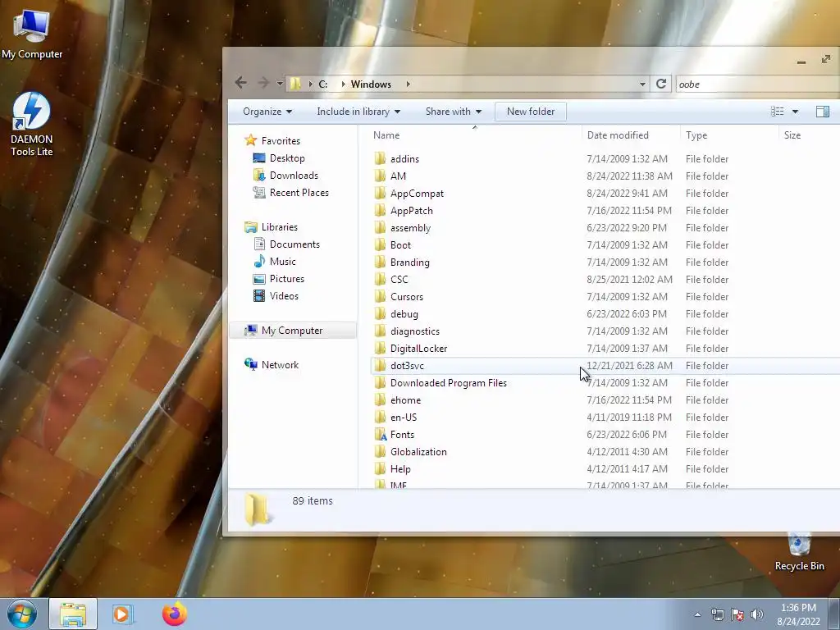Open the Pictures library

point(286,279)
